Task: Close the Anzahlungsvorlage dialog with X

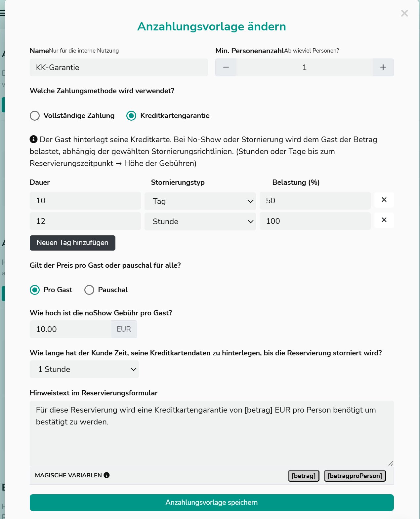Action: coord(404,13)
